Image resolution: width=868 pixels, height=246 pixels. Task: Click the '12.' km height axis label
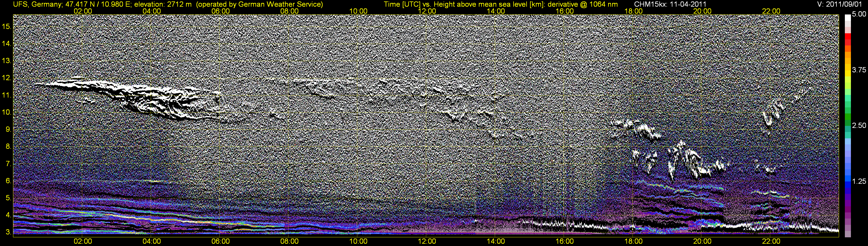click(7, 78)
